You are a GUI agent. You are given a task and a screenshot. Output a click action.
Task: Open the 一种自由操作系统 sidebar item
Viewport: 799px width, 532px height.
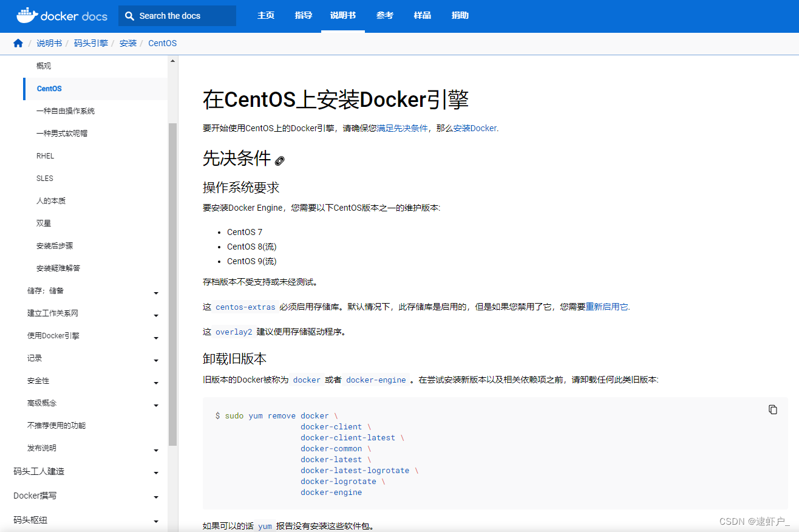click(x=66, y=111)
